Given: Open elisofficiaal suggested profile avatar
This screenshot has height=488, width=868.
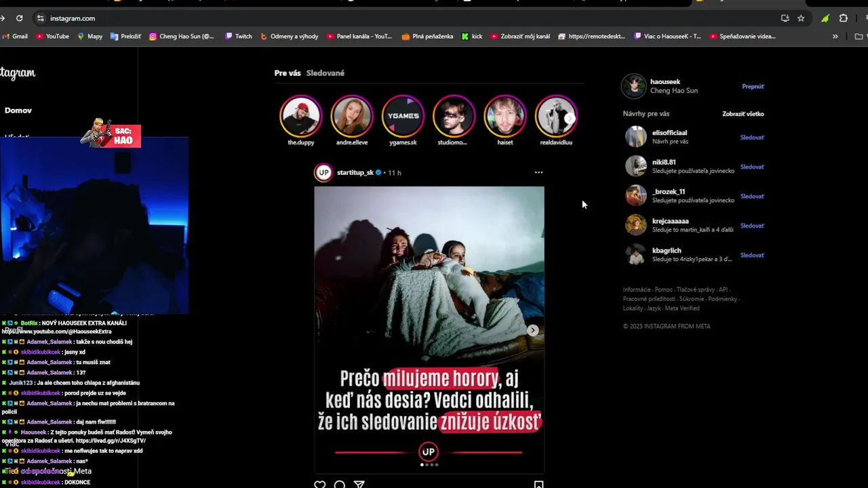Looking at the screenshot, I should tap(635, 137).
